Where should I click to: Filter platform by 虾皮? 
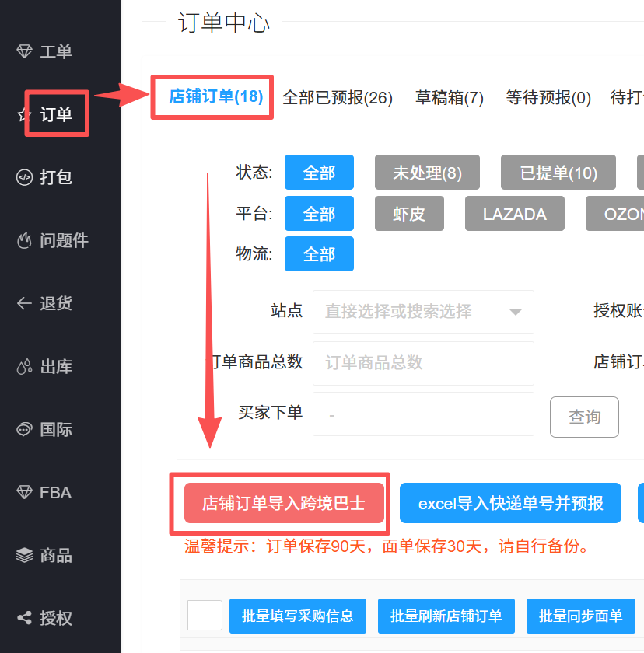coord(409,214)
